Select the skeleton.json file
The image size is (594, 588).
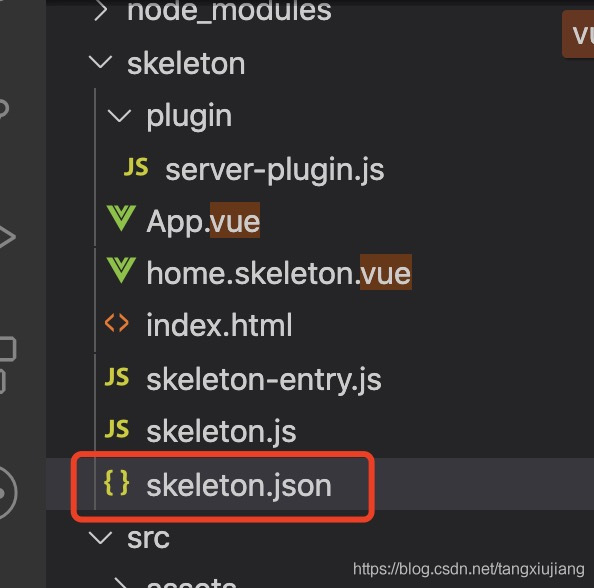coord(239,486)
